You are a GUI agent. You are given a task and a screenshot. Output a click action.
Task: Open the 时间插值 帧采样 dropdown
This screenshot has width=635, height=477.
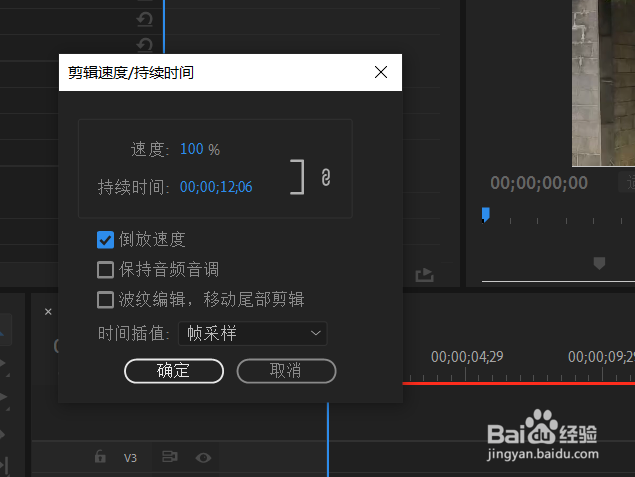(x=252, y=333)
